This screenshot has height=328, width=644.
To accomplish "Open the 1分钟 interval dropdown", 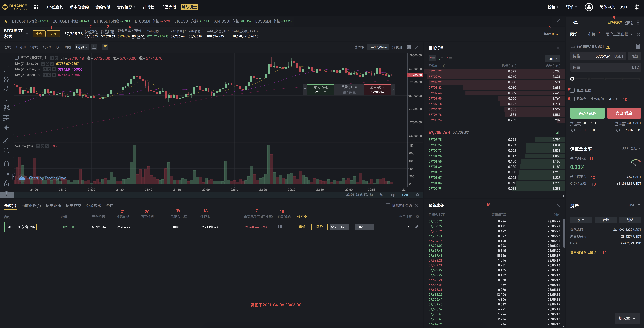I will [82, 47].
